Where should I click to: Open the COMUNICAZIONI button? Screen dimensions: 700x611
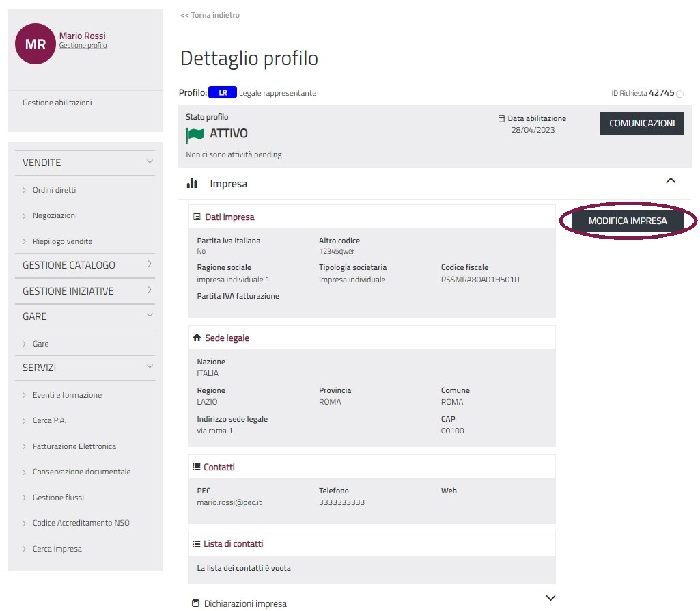641,124
